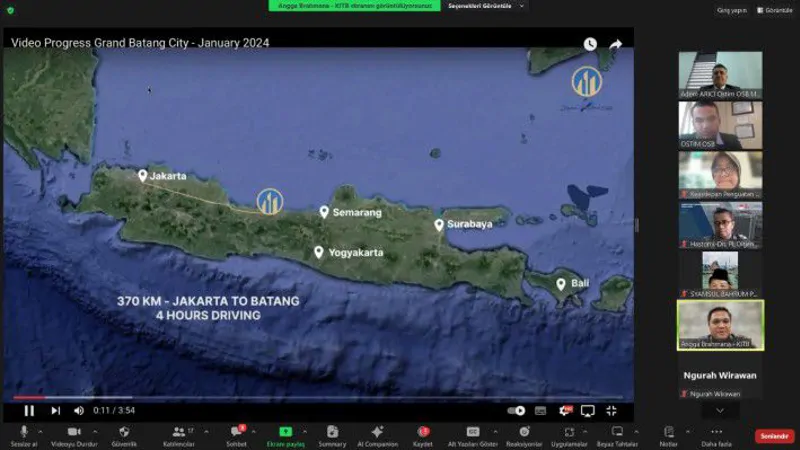Skip to the next video
Screen dimensions: 800x450
coord(56,410)
